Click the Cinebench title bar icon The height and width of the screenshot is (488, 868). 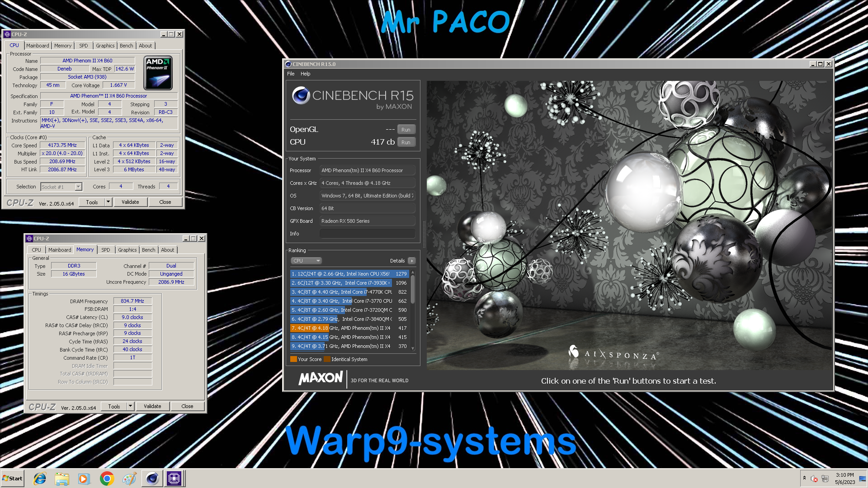pyautogui.click(x=288, y=64)
